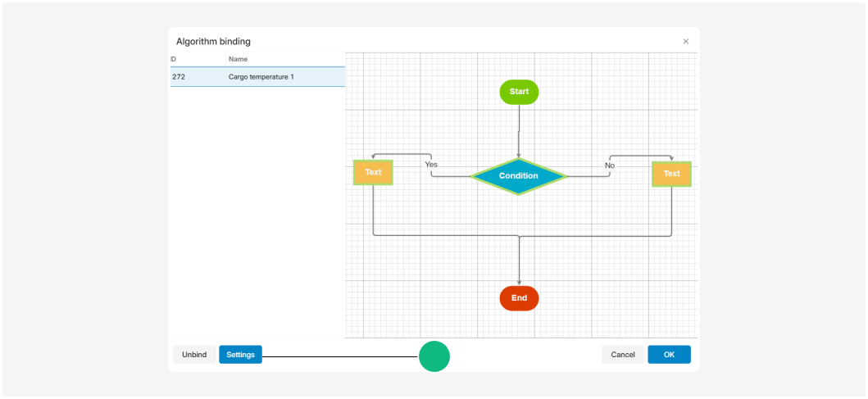Confirm with the OK button
The height and width of the screenshot is (399, 868).
tap(669, 355)
